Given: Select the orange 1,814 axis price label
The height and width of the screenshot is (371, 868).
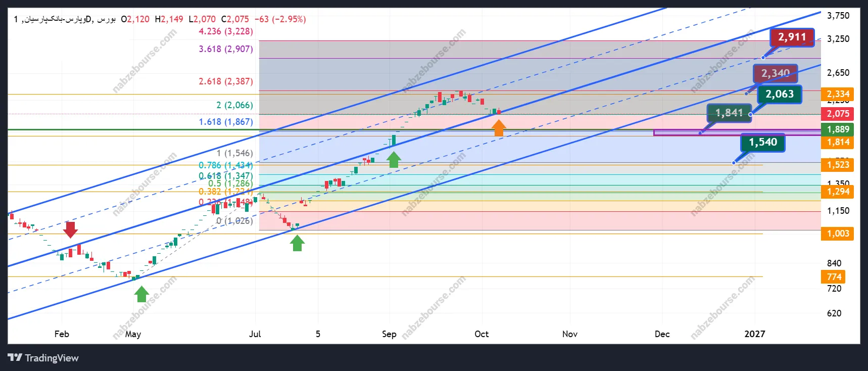Looking at the screenshot, I should (x=838, y=142).
